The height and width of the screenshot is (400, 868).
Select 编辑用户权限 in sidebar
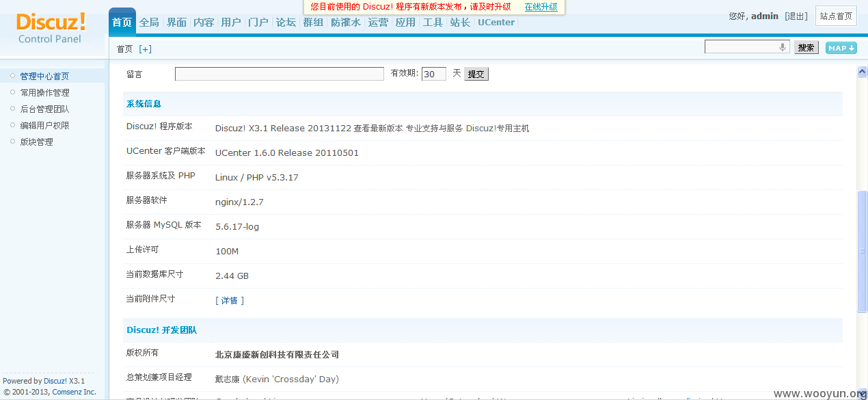44,126
